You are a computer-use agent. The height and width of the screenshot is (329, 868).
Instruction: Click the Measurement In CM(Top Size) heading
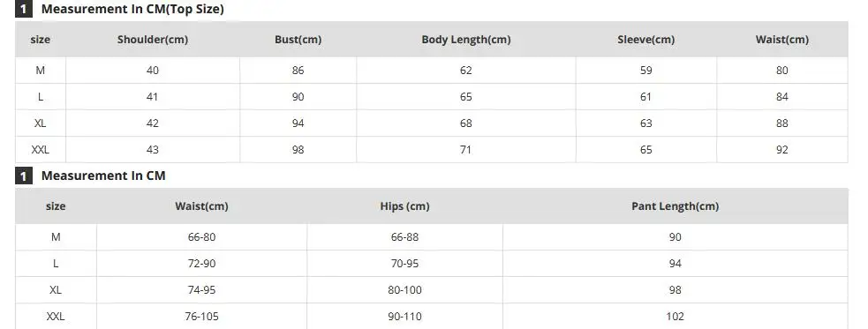(x=132, y=9)
